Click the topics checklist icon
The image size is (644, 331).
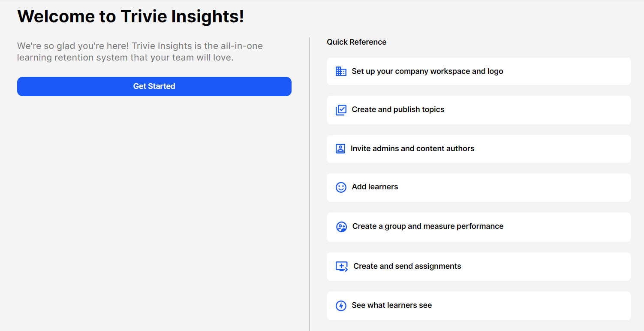(x=341, y=110)
